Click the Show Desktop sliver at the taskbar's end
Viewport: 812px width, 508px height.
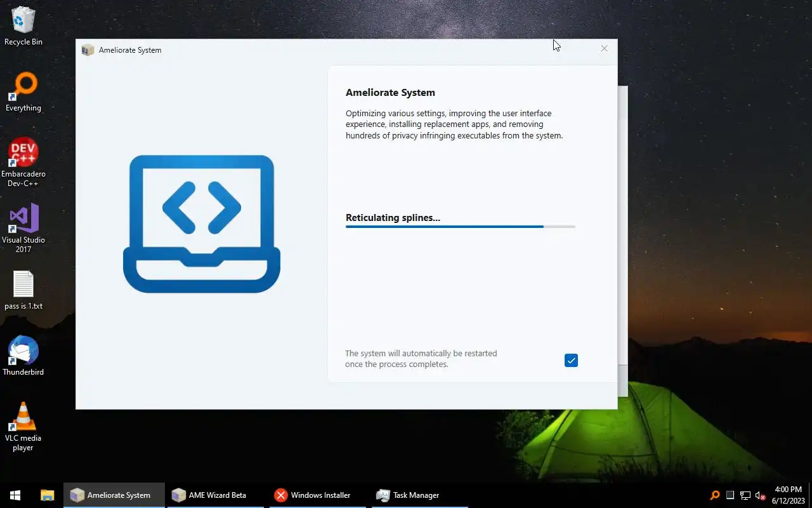coord(810,495)
